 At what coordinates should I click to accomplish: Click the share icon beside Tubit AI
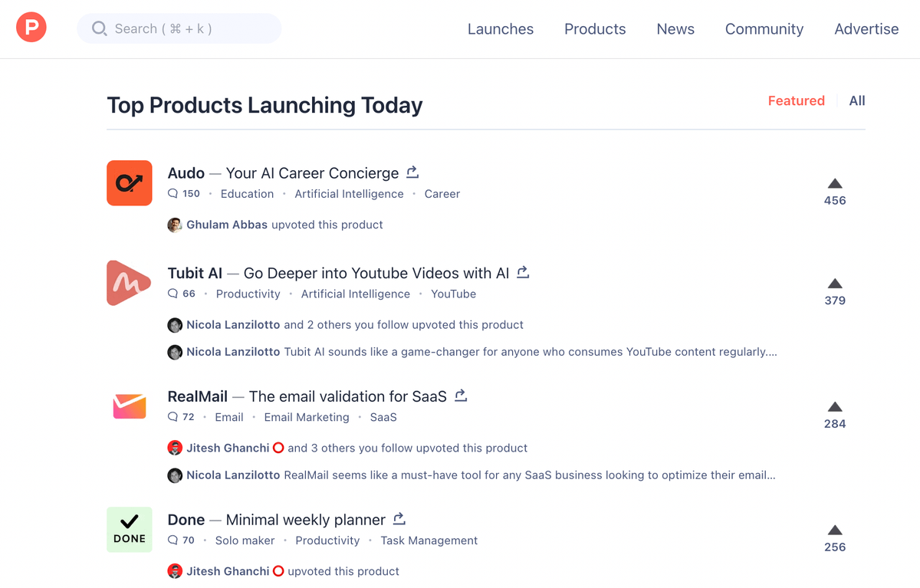tap(523, 272)
